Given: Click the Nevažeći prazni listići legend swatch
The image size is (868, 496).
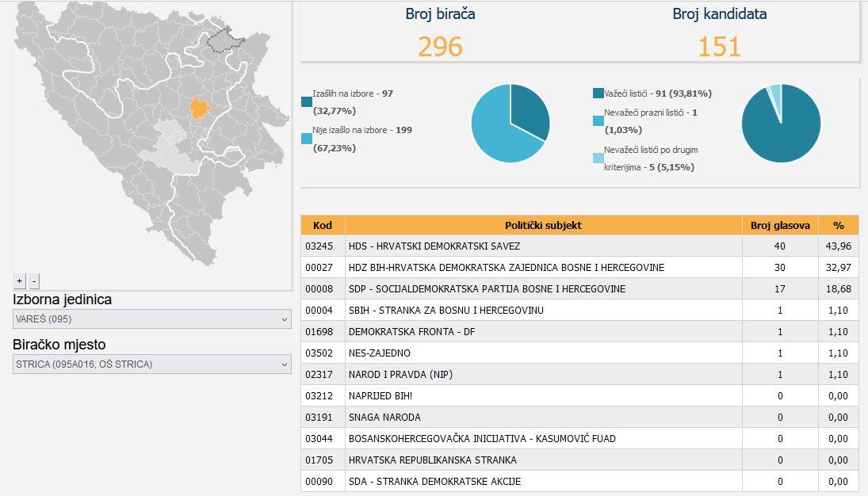Looking at the screenshot, I should click(598, 120).
